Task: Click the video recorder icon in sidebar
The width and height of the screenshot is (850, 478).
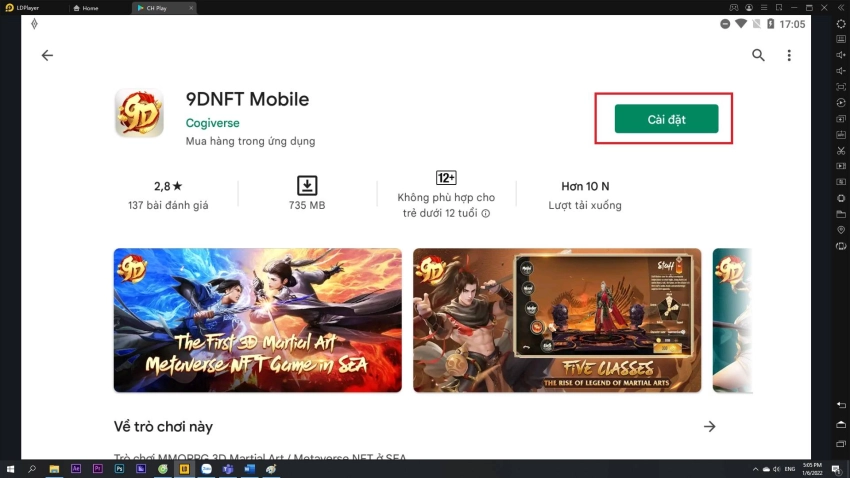Action: 841,166
